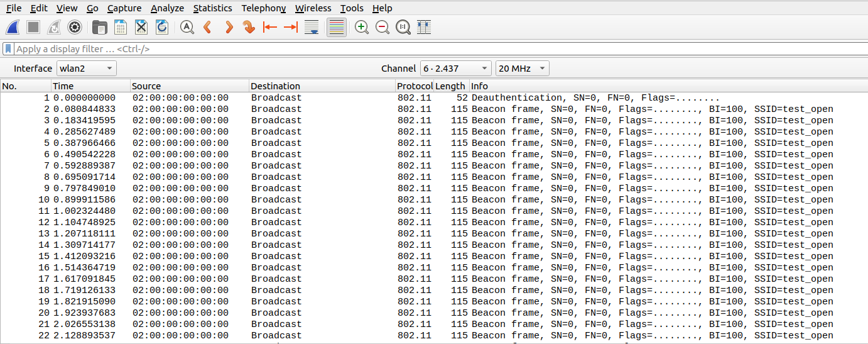Screen dimensions: 868x344
Task: Open capture options gear icon
Action: [75, 27]
